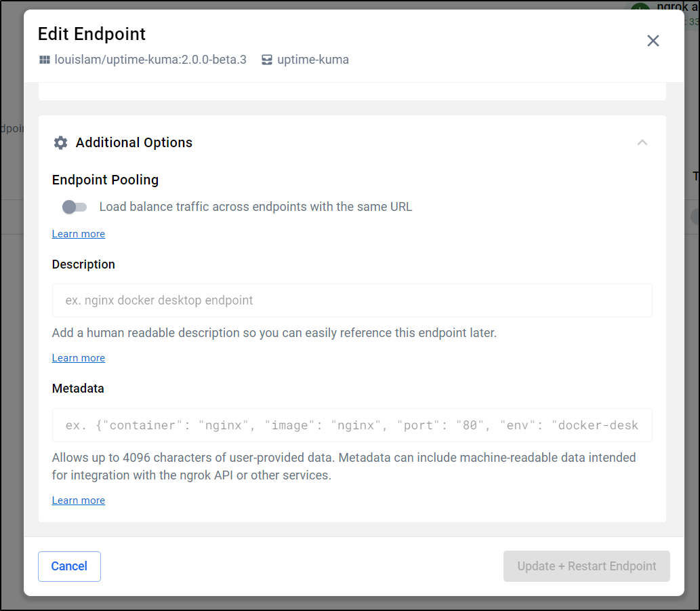Focus the Description text field

click(352, 300)
